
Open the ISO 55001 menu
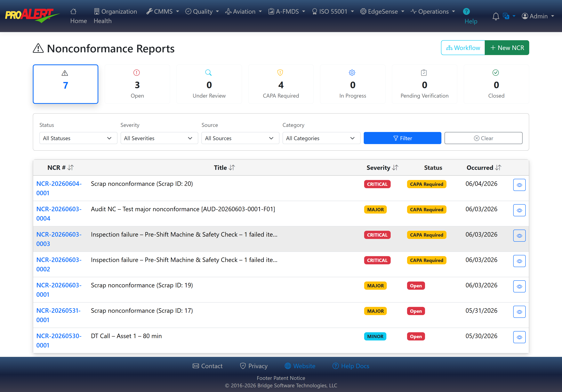pyautogui.click(x=333, y=11)
